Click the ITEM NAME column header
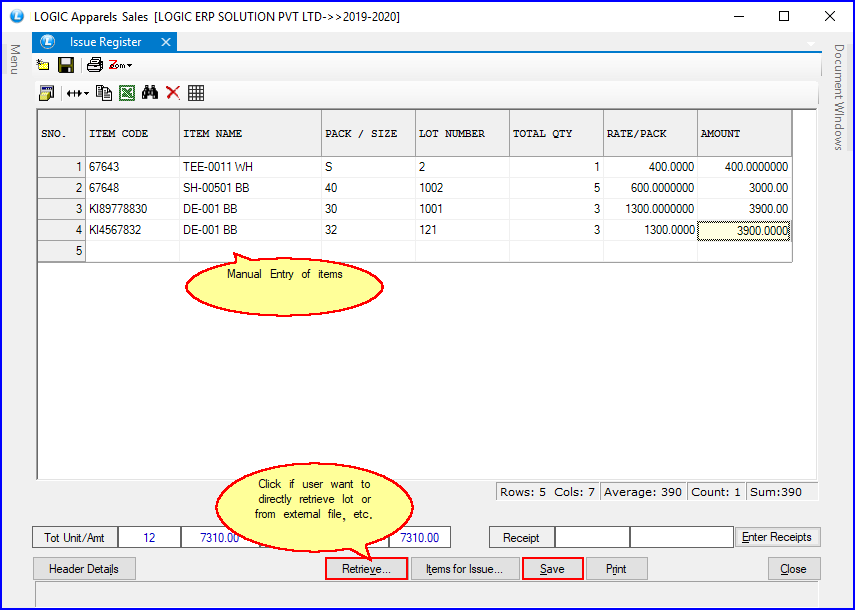 [250, 133]
